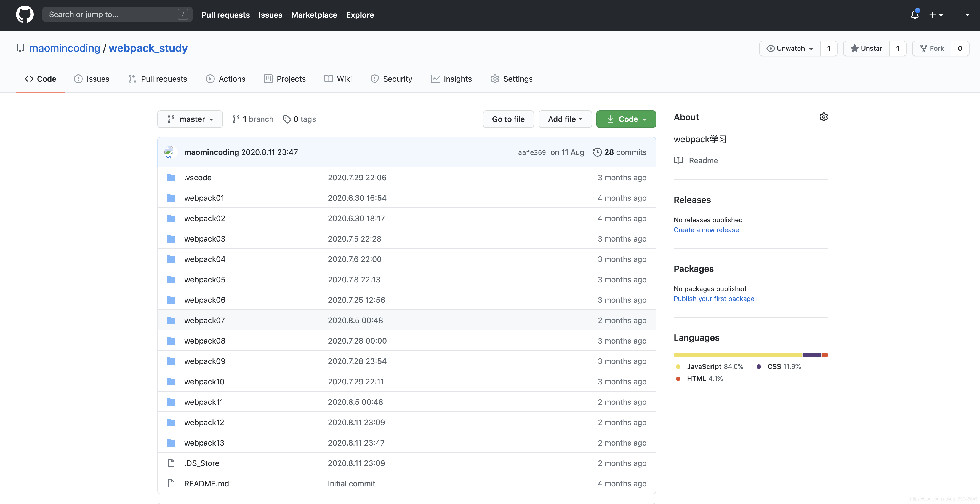Focus the Search or jump to field
980x504 pixels.
[x=117, y=14]
